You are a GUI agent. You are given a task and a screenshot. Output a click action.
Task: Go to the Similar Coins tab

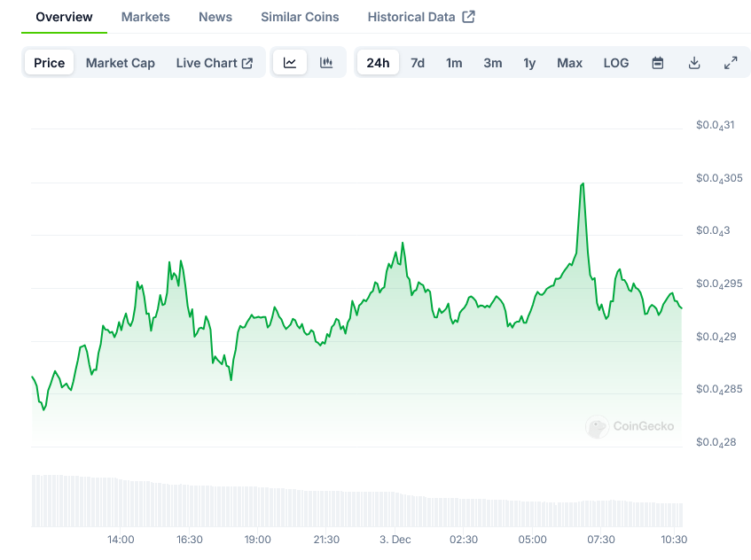pyautogui.click(x=300, y=17)
